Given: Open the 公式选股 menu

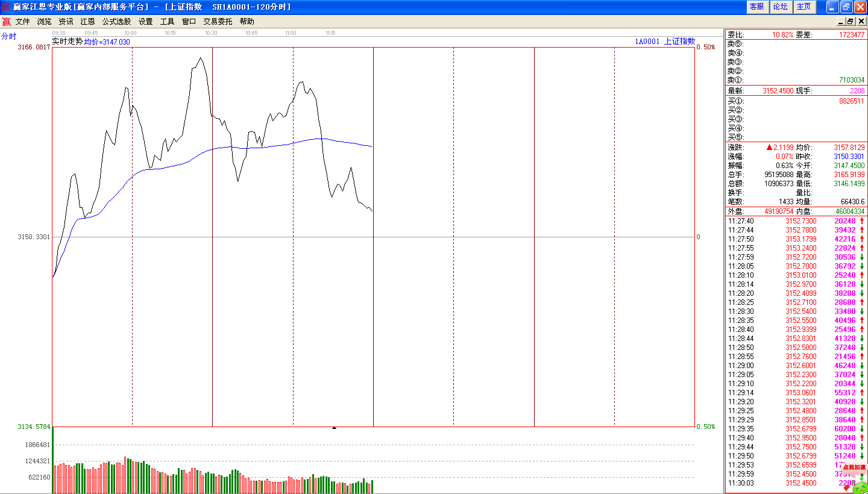Looking at the screenshot, I should tap(116, 21).
